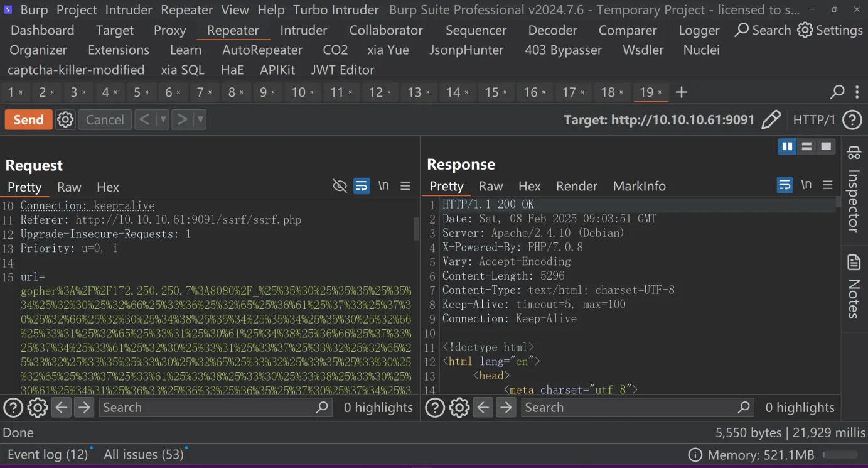The width and height of the screenshot is (868, 468).
Task: Select top-bottom split layout view
Action: pyautogui.click(x=807, y=146)
